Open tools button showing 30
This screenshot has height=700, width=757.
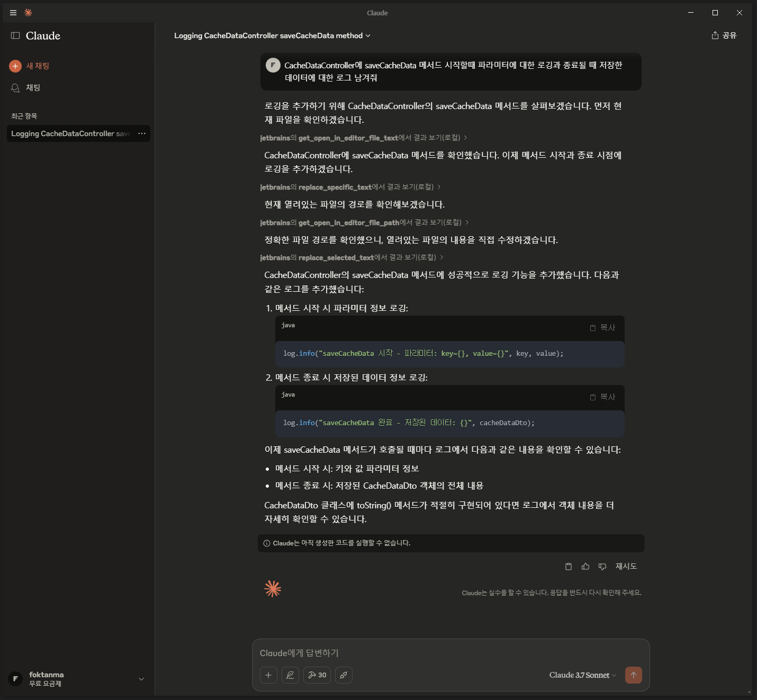point(317,675)
